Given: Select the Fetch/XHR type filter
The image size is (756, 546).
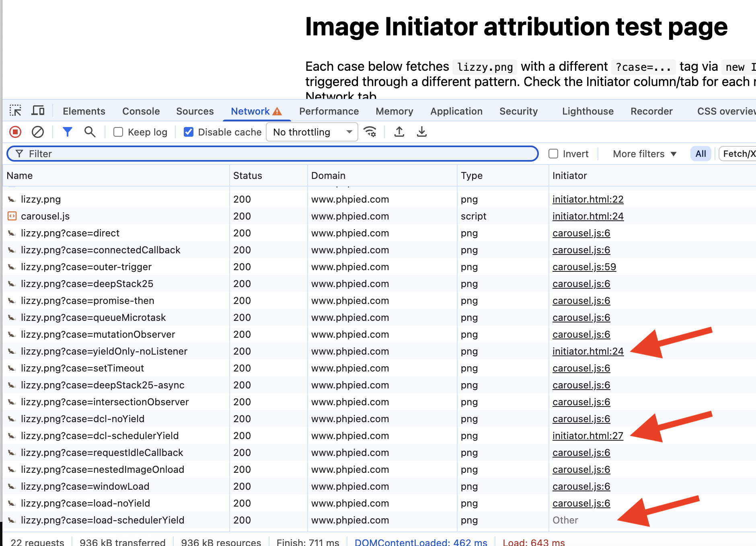Looking at the screenshot, I should click(738, 154).
